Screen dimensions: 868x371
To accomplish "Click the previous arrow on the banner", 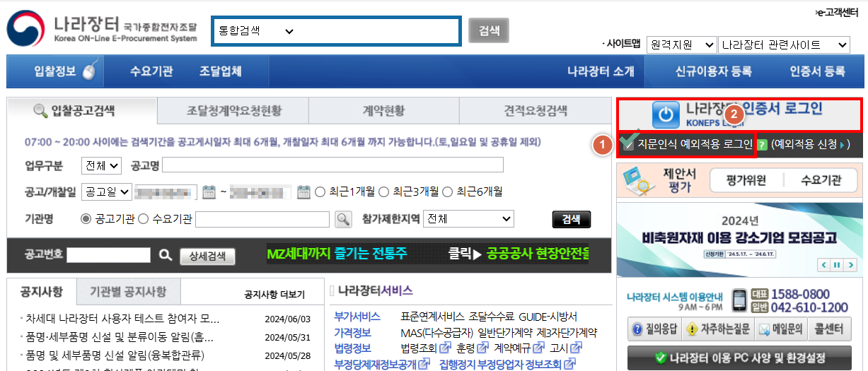I will tap(824, 265).
